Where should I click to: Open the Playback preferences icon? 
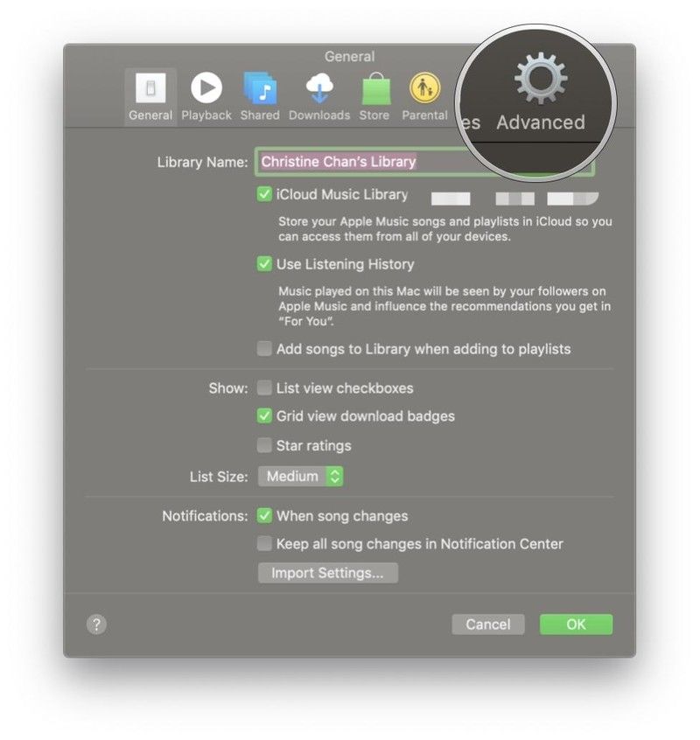(x=206, y=87)
